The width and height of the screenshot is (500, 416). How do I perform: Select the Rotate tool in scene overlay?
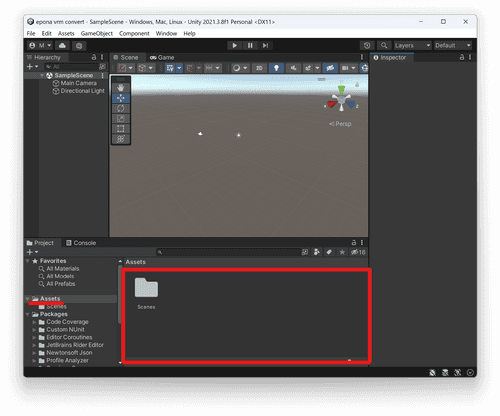[x=121, y=108]
